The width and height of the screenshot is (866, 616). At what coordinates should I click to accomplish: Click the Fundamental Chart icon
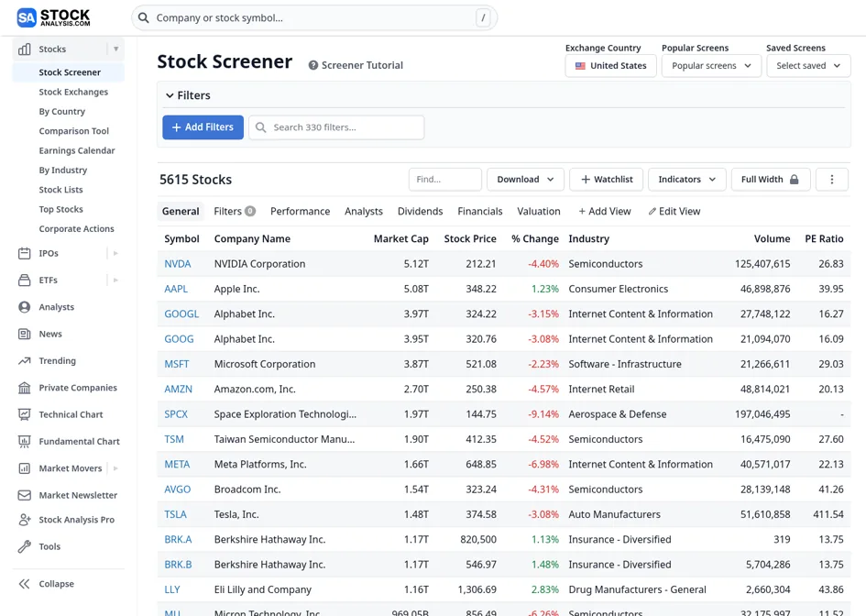25,442
